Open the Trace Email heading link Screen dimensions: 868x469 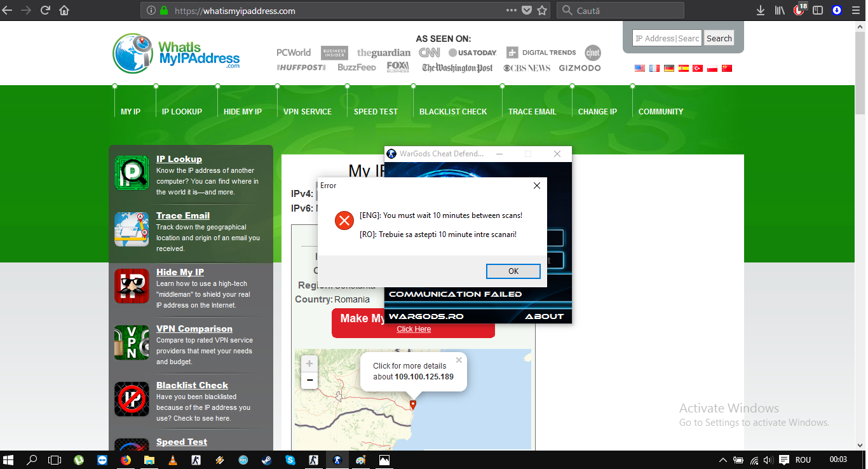183,215
